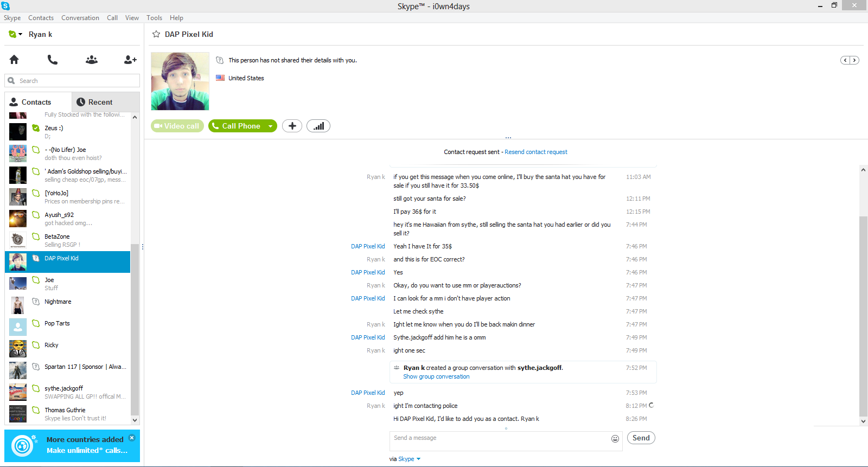
Task: Open the Help menu
Action: point(176,18)
